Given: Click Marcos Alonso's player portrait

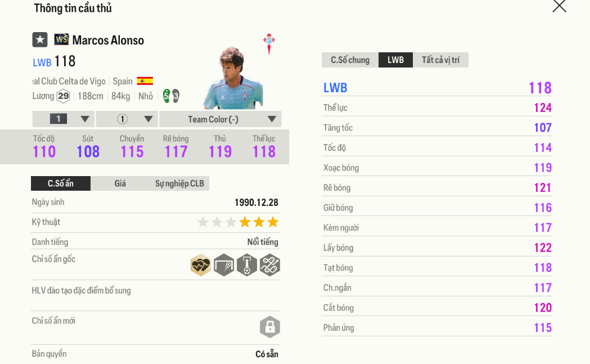Looking at the screenshot, I should click(x=232, y=79).
